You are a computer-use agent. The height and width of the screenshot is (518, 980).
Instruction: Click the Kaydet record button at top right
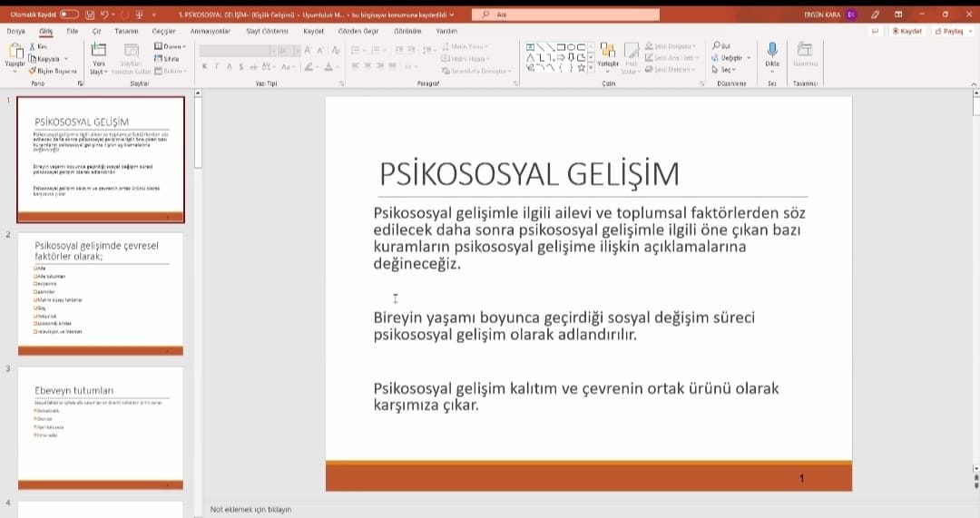point(907,31)
